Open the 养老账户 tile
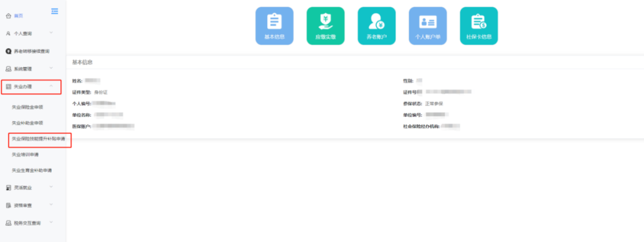Viewport: 644px width, 242px height. 377,26
